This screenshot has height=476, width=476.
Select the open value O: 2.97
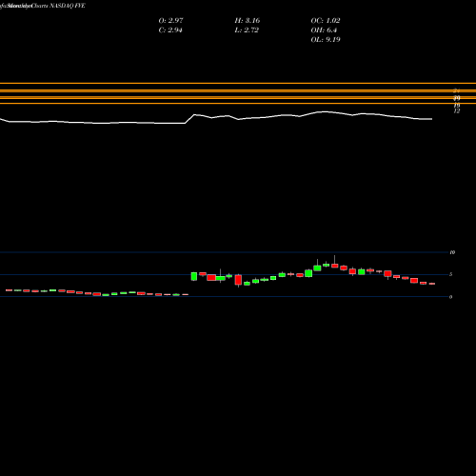pos(170,20)
